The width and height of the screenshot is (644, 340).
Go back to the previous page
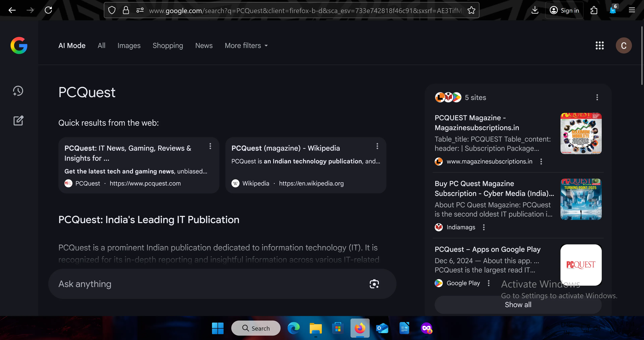click(12, 10)
